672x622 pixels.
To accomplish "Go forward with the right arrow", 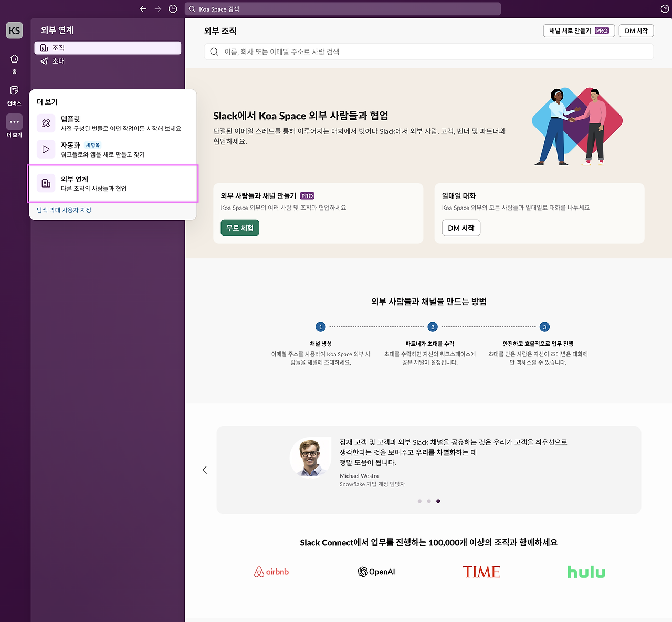I will coord(157,9).
